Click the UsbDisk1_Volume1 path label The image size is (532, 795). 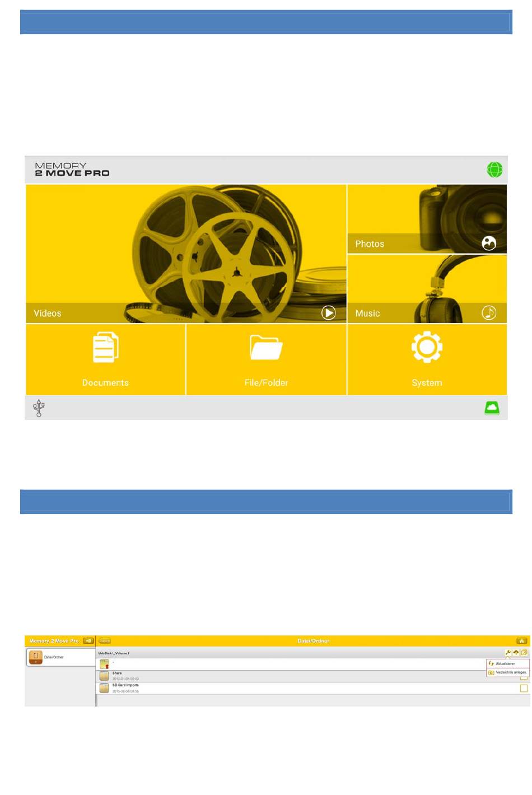point(114,653)
